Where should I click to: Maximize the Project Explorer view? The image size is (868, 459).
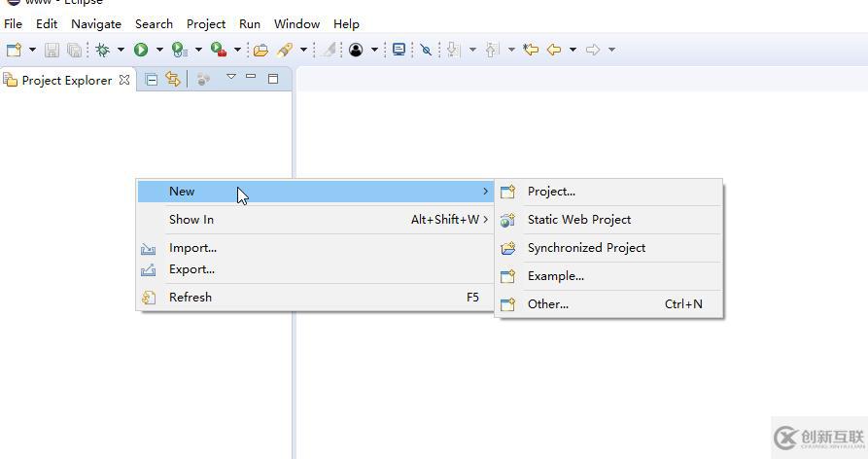coord(273,79)
